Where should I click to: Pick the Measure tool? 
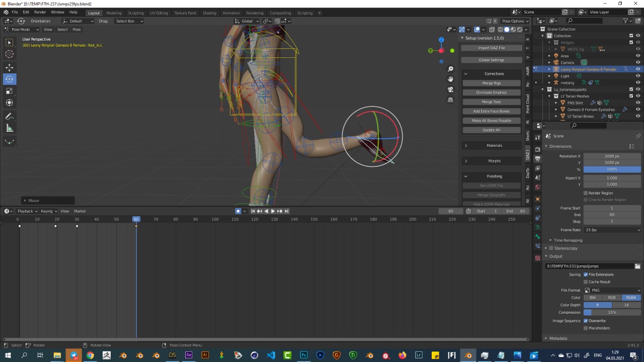(x=10, y=128)
